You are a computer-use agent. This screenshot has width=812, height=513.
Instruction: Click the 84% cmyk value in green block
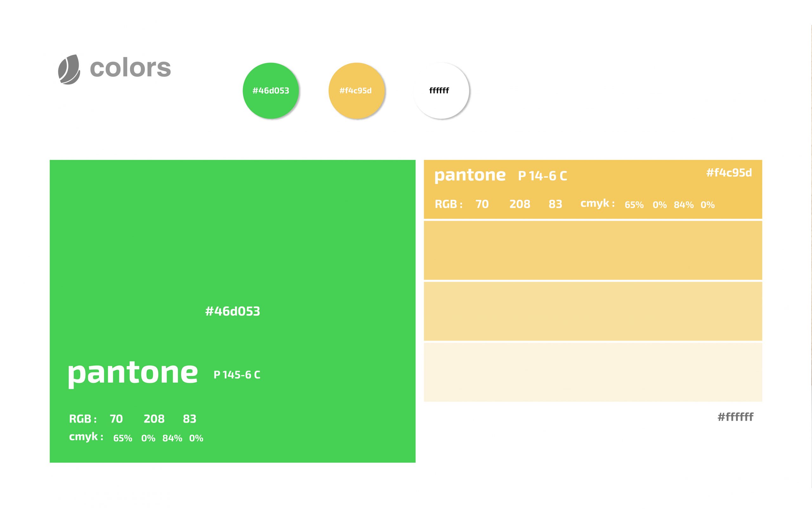(172, 438)
